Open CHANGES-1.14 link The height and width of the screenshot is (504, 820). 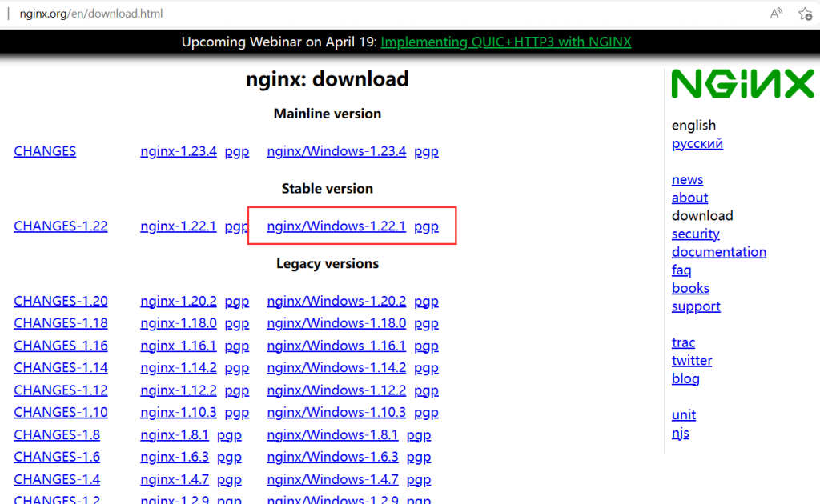(x=61, y=368)
